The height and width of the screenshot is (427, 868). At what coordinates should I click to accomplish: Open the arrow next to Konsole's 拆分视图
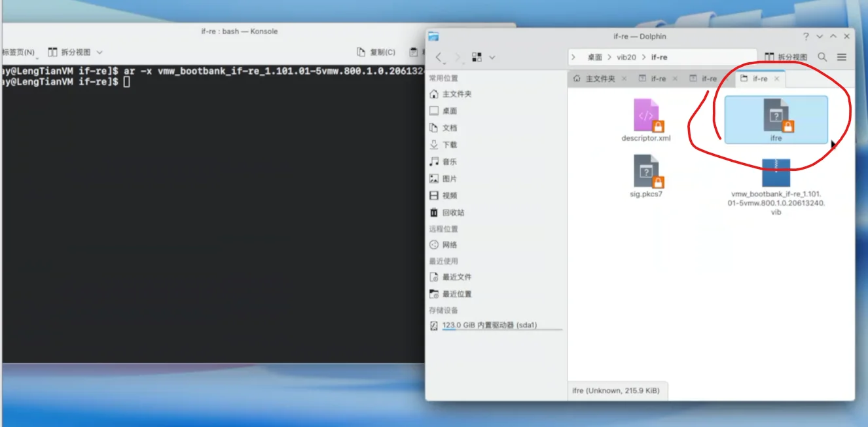point(99,52)
